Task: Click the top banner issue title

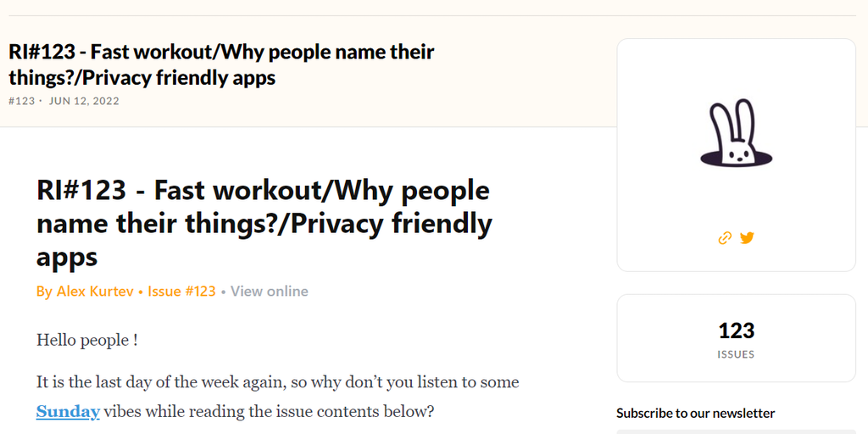Action: 221,64
